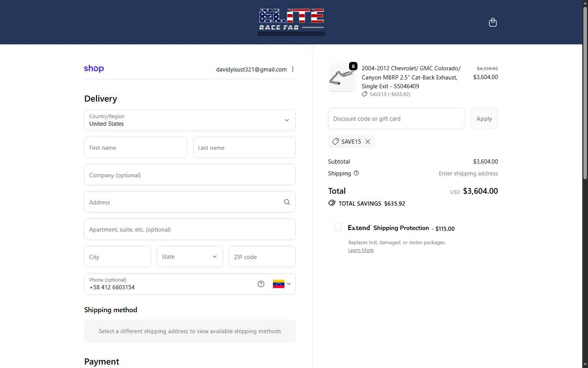This screenshot has height=368, width=588.
Task: Click the email davidyisust321@gmail.com
Action: click(x=251, y=70)
